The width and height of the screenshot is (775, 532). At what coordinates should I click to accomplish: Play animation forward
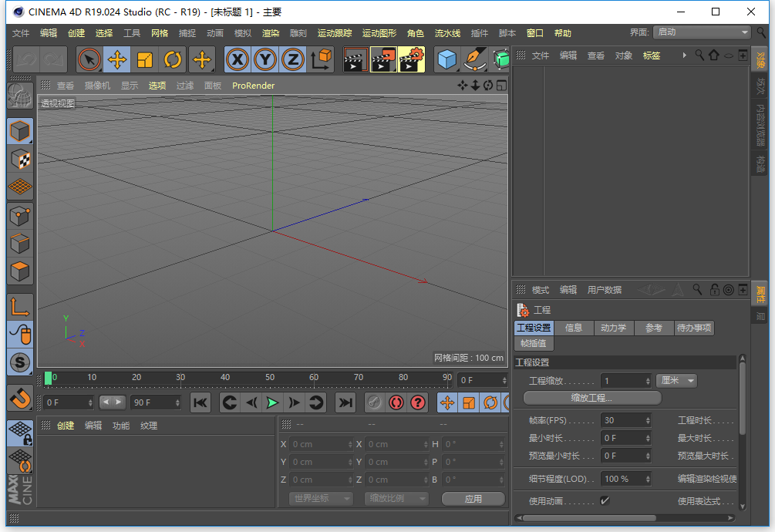coord(272,402)
